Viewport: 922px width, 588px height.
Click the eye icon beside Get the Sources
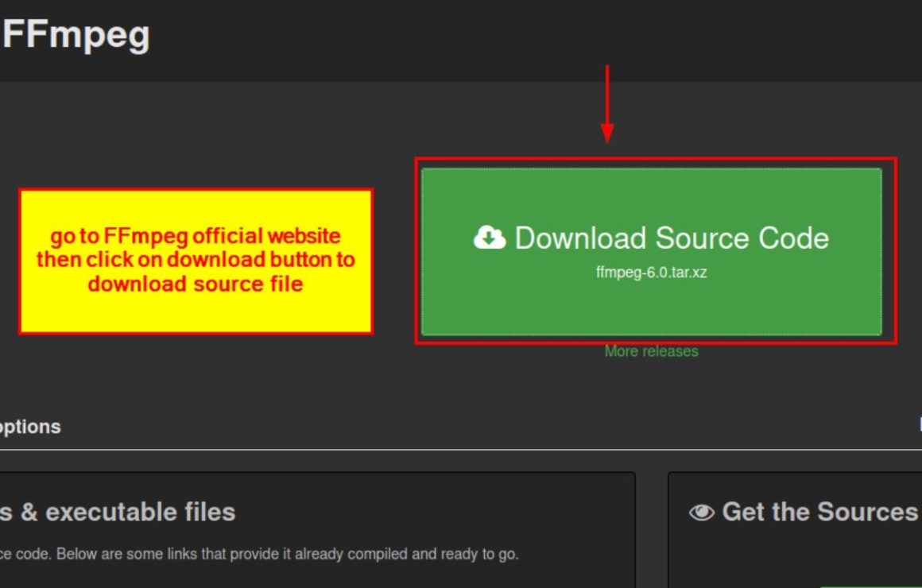click(x=701, y=513)
